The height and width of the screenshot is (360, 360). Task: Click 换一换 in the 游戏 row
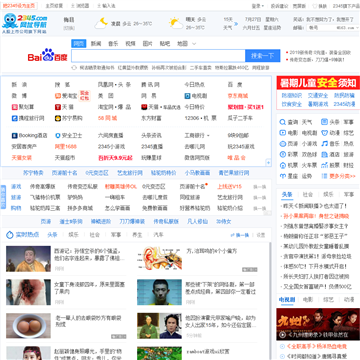(x=260, y=187)
